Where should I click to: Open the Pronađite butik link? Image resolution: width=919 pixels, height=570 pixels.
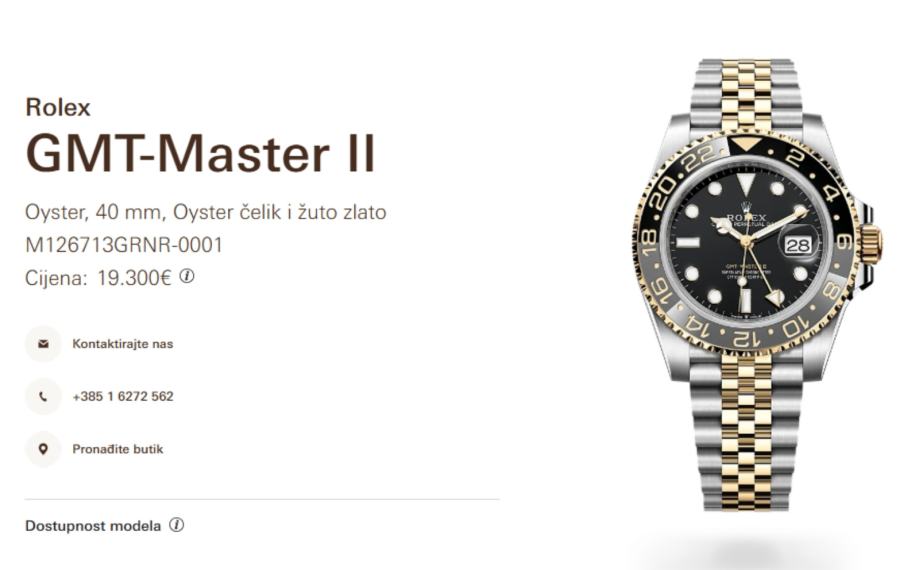pos(117,449)
